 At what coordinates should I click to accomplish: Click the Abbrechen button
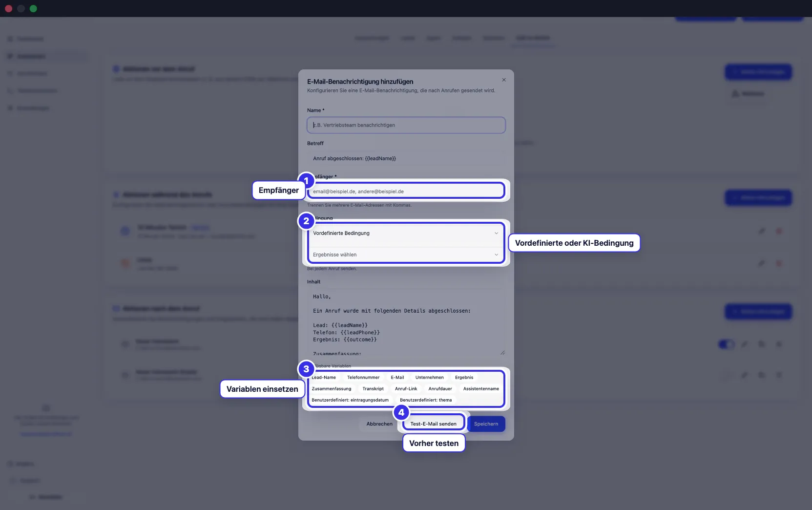tap(379, 424)
